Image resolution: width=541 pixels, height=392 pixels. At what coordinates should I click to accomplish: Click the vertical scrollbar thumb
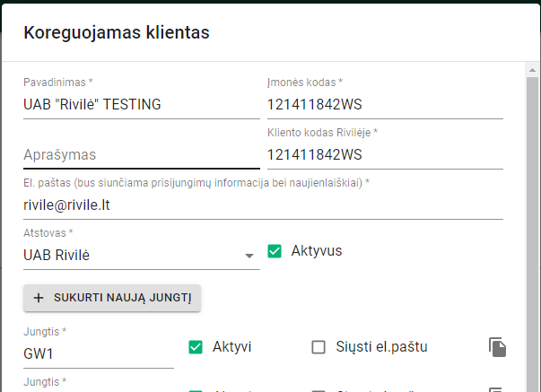click(x=531, y=224)
